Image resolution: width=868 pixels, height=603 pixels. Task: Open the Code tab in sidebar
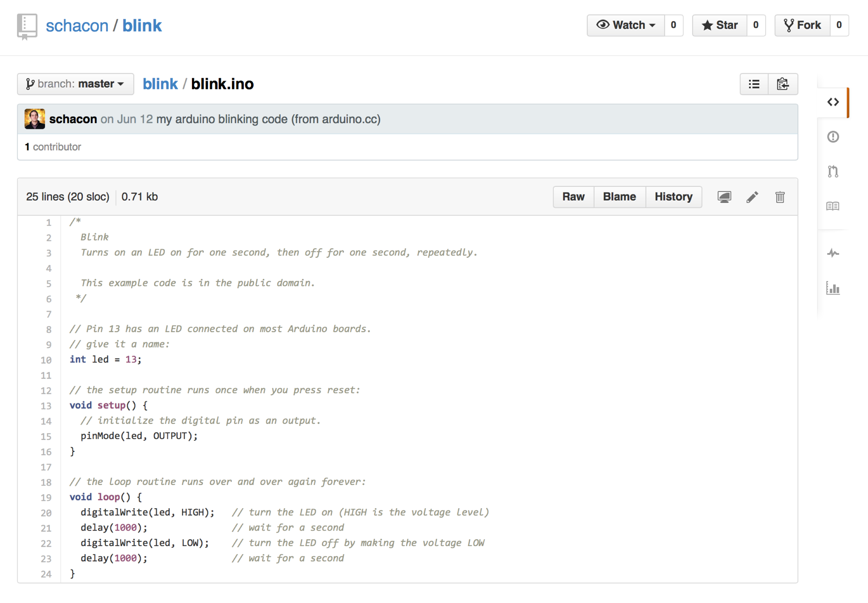click(x=833, y=102)
